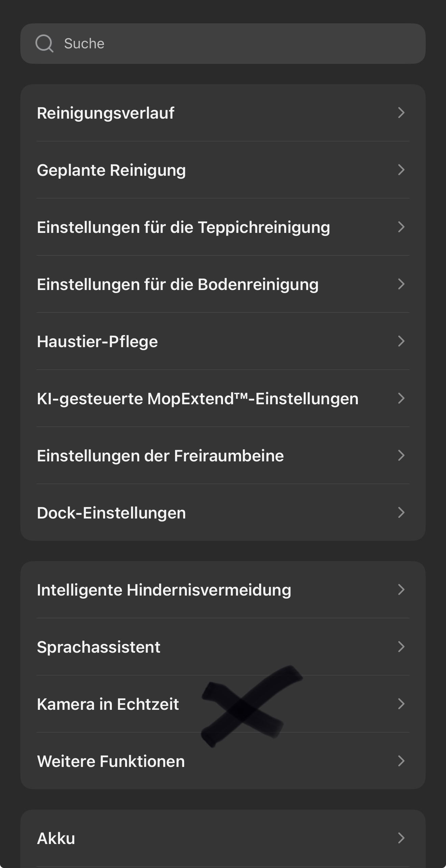Click chevron arrow beside Weitere Funktionen
The image size is (446, 868).
401,761
